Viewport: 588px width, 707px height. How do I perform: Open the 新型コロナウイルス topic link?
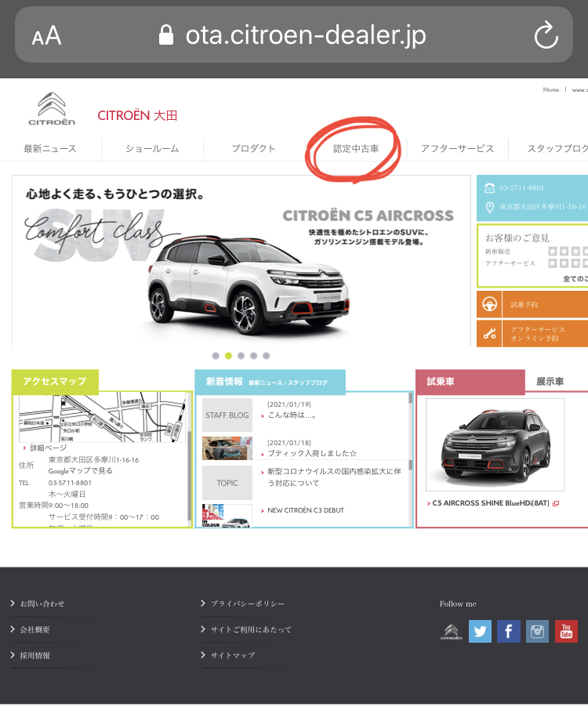334,477
